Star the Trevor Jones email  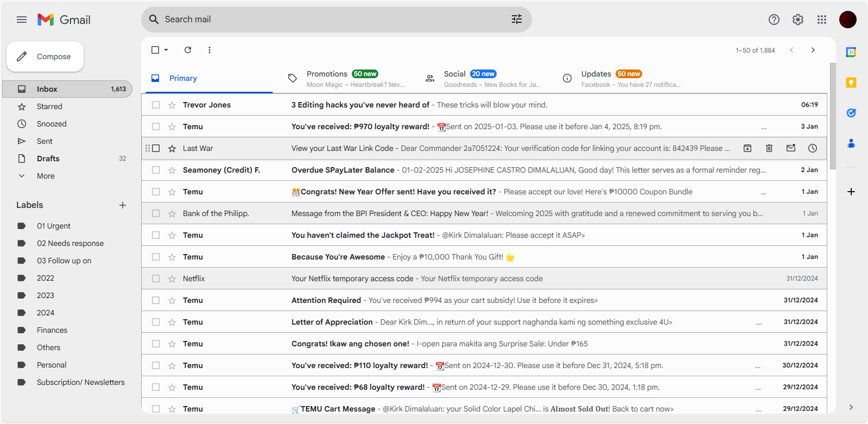pos(172,105)
